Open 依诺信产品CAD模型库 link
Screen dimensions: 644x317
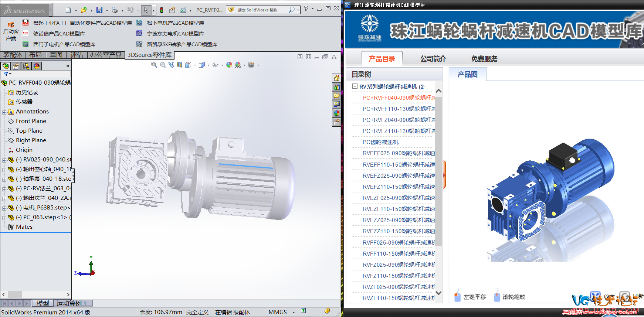[x=59, y=34]
